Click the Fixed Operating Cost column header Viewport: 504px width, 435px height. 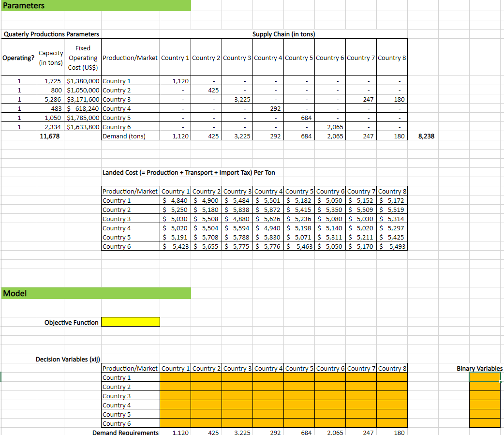click(x=83, y=58)
